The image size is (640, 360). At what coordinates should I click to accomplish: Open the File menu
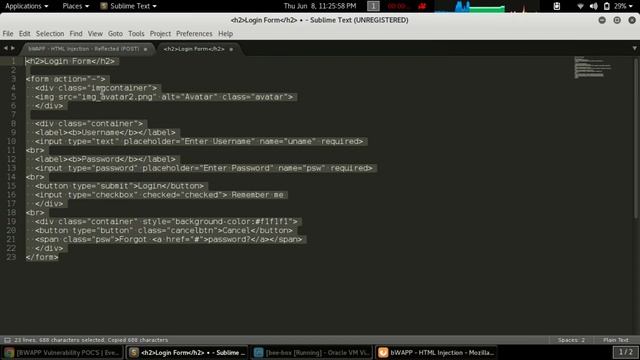click(8, 33)
